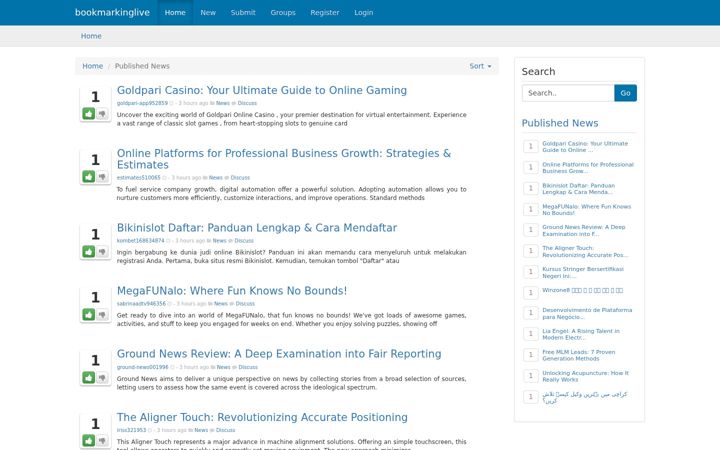Open sidebar link Goldpari Casino: Your Ultimate Guide

pyautogui.click(x=585, y=146)
